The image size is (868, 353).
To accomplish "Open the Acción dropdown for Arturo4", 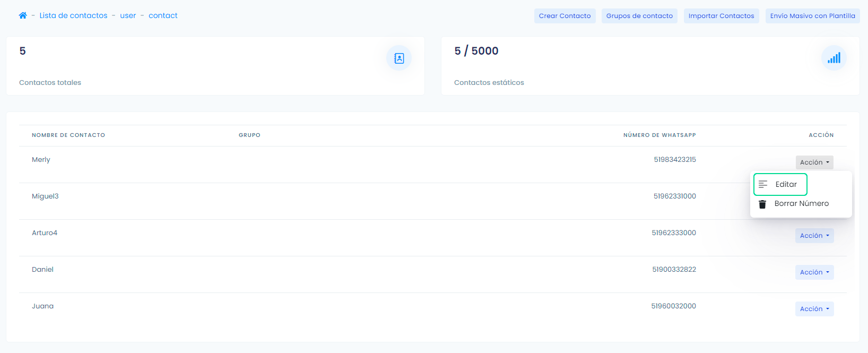I will pos(814,236).
